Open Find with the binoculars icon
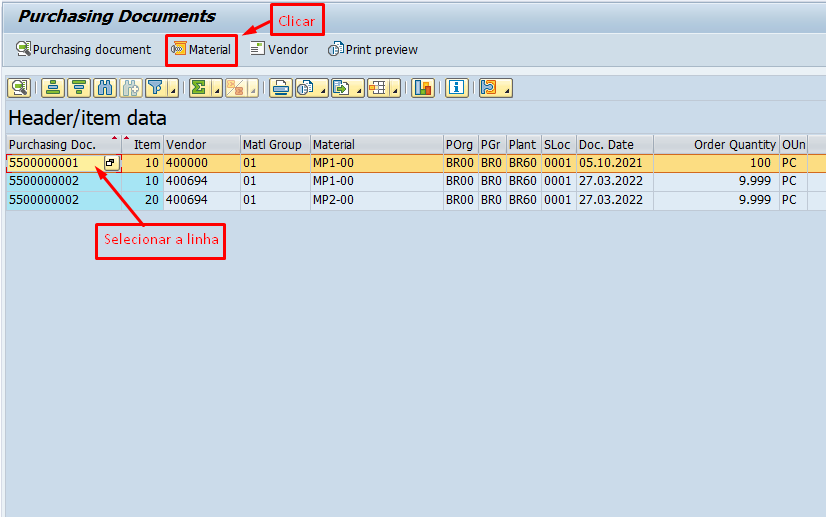Viewport: 826px width, 517px height. point(103,88)
